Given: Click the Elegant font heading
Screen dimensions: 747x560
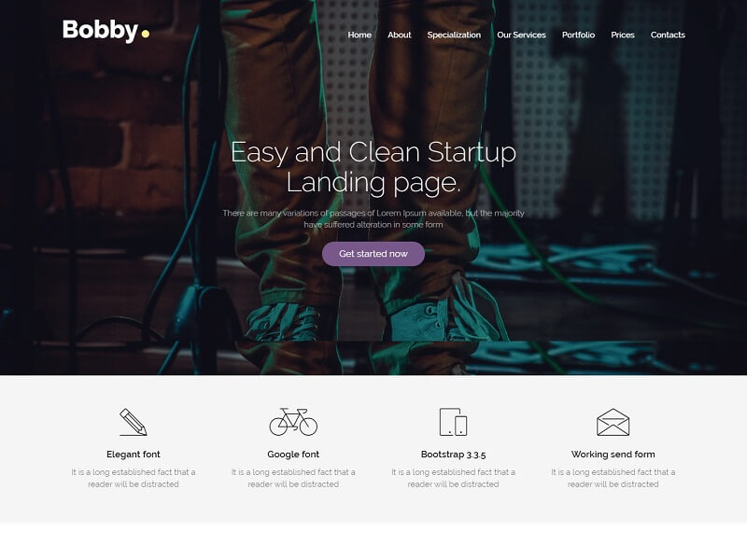Looking at the screenshot, I should [134, 455].
